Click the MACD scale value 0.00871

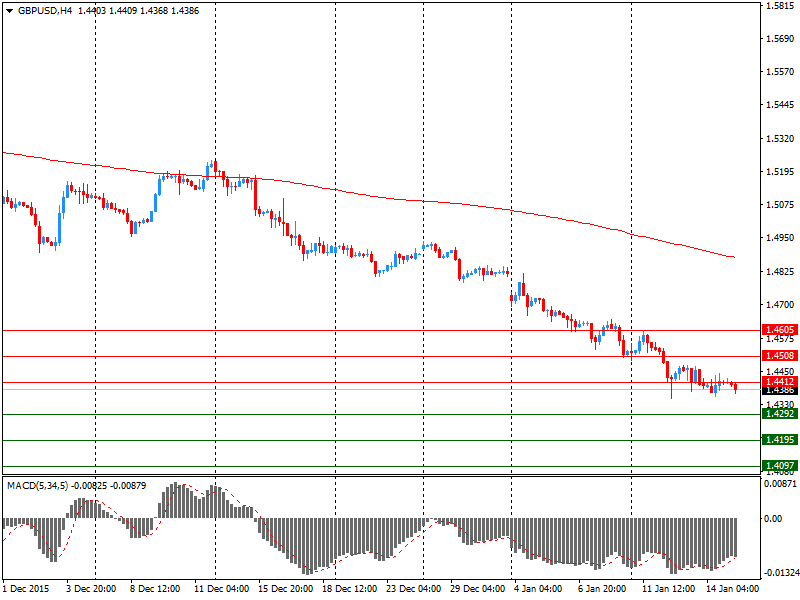[780, 483]
